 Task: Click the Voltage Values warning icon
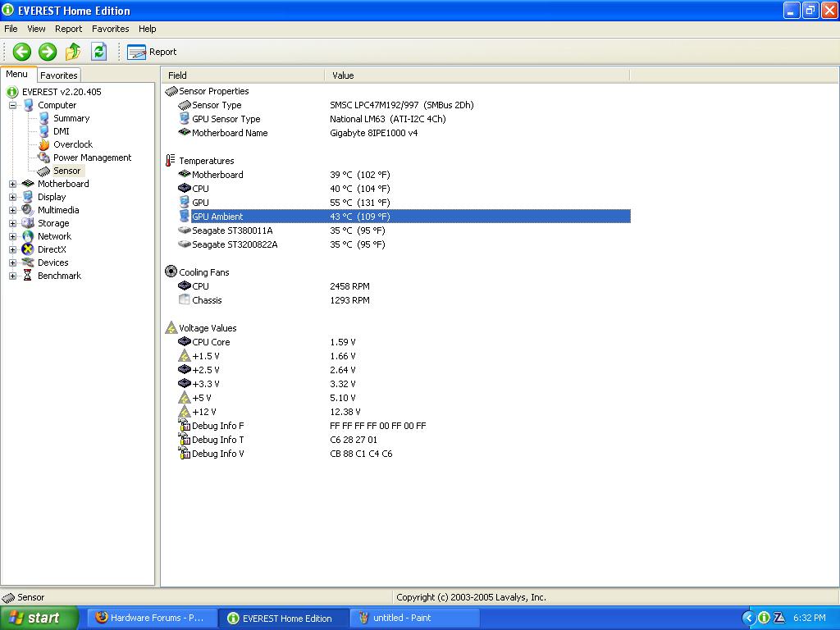171,327
